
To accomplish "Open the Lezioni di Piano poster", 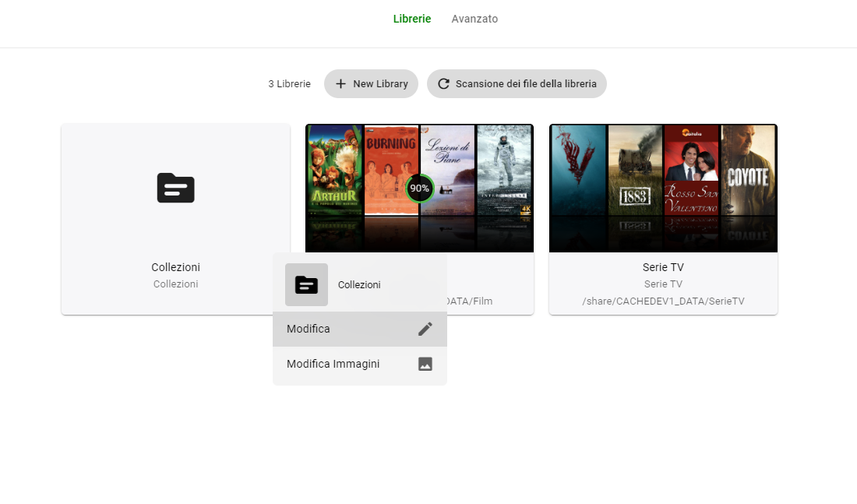I will pos(448,170).
